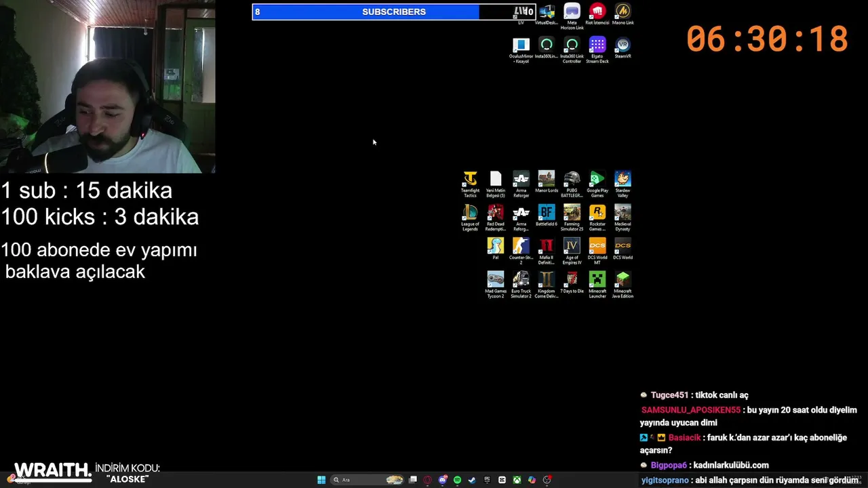Open Kingdom Come Deliverance II icon

(x=547, y=285)
